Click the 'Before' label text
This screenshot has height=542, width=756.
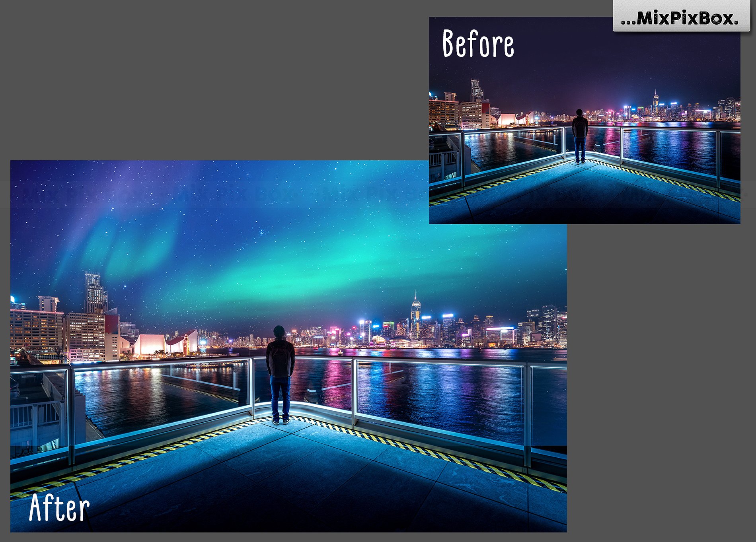click(478, 43)
